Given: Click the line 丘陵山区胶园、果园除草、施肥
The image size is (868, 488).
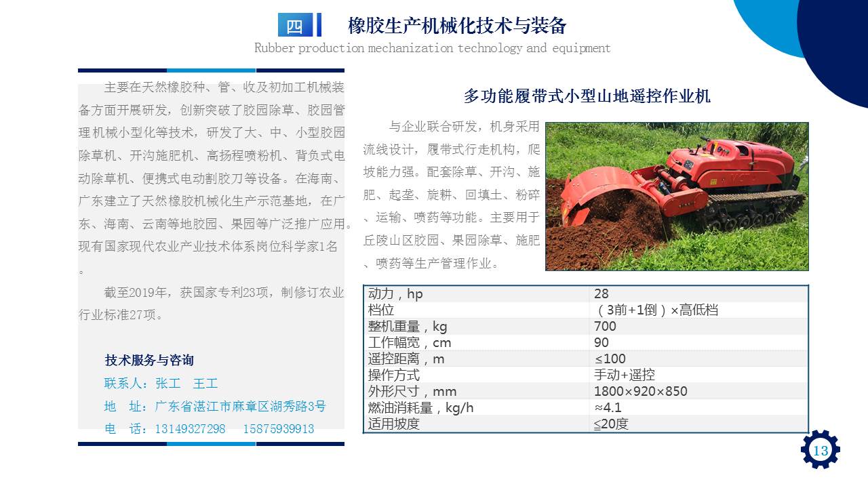Looking at the screenshot, I should [x=452, y=240].
